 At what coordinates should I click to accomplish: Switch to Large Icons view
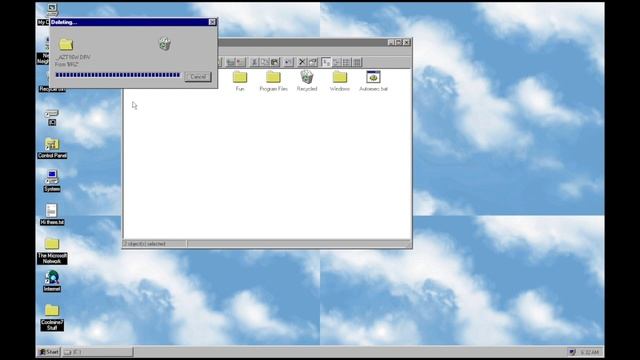(326, 62)
